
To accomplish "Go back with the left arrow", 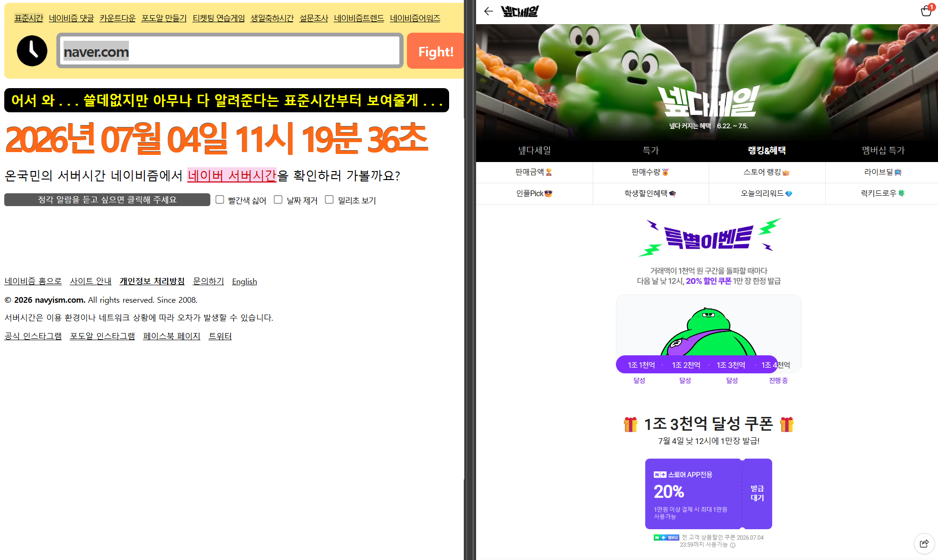I will click(x=488, y=11).
